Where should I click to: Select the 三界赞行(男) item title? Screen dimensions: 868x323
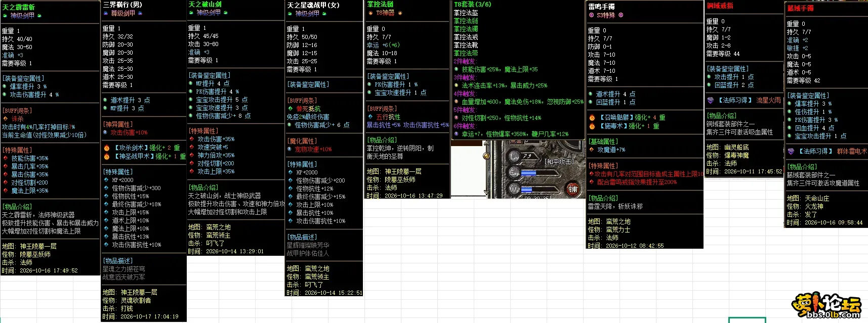pos(122,5)
